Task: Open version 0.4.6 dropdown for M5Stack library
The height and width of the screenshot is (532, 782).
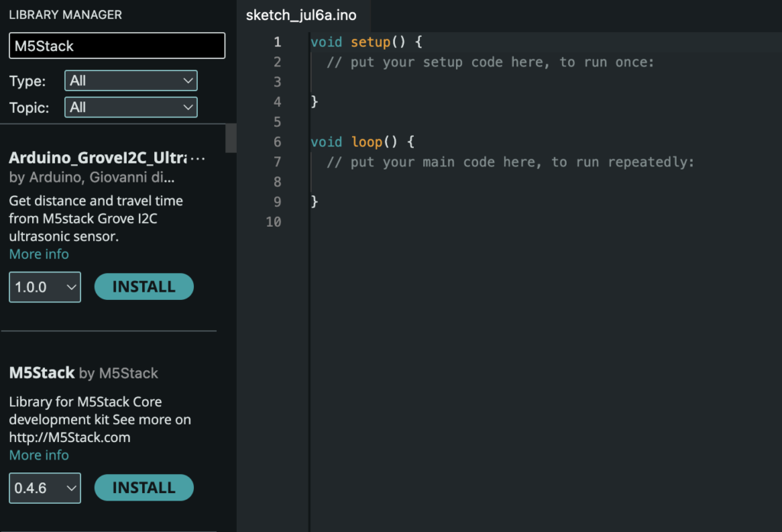Action: (45, 488)
